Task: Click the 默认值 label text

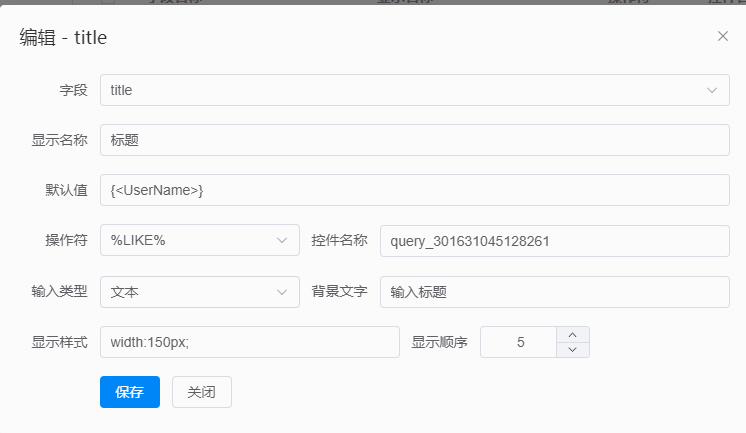Action: [x=67, y=190]
